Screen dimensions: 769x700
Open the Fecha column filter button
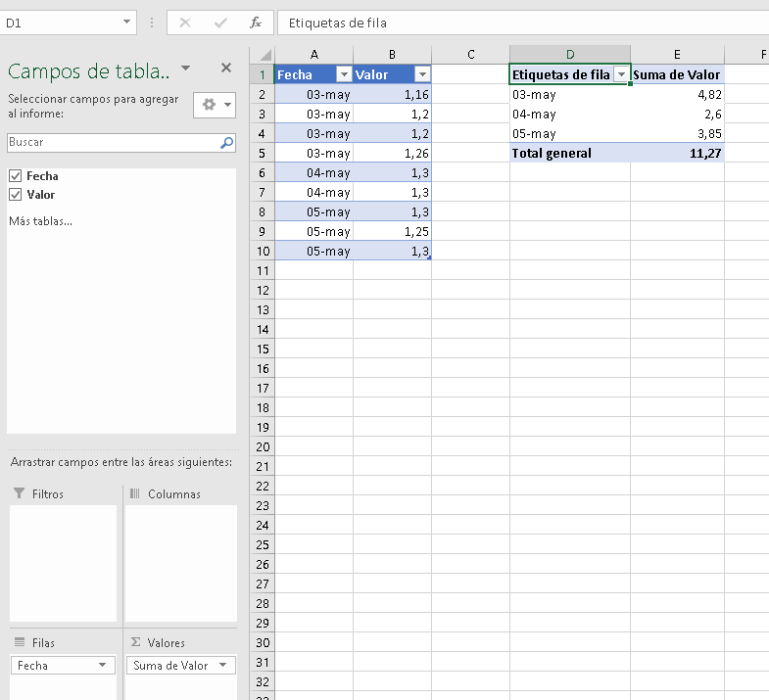(344, 74)
